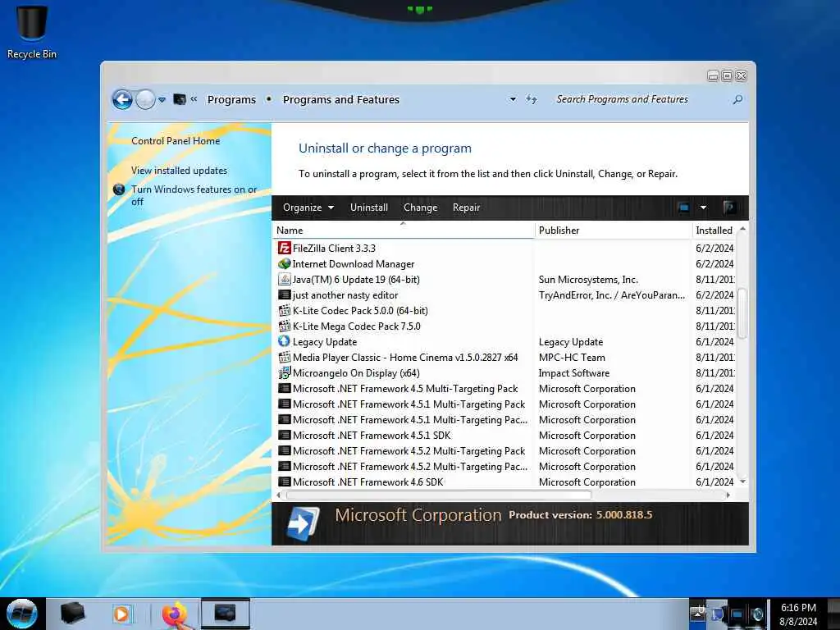This screenshot has height=630, width=840.
Task: Select the Internet Download Manager icon
Action: (x=284, y=263)
